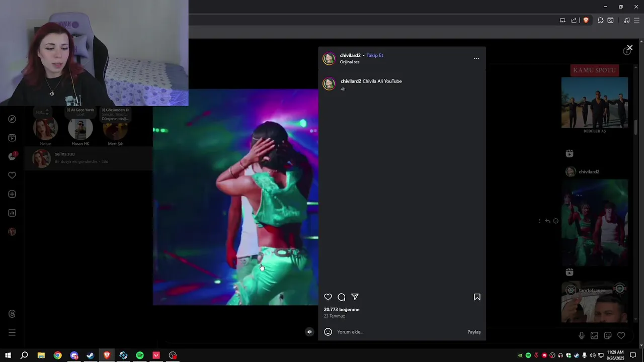Share the post via paper-plane icon

point(355,297)
